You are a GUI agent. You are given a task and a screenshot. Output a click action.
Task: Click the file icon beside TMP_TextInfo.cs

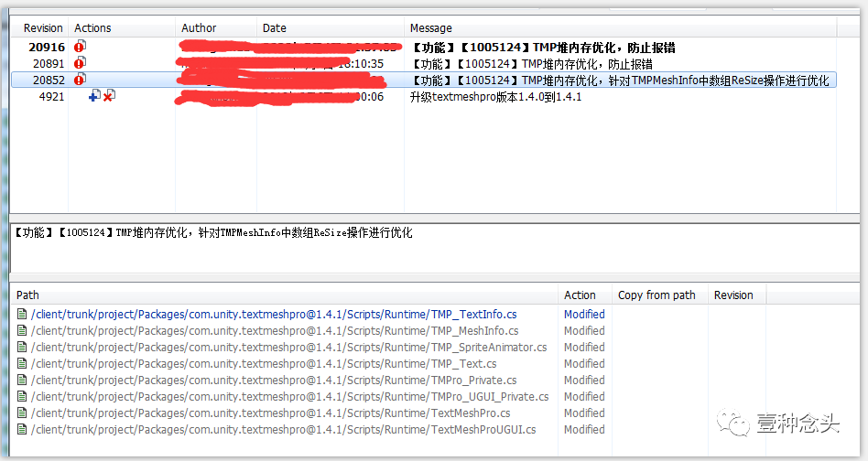tap(22, 314)
